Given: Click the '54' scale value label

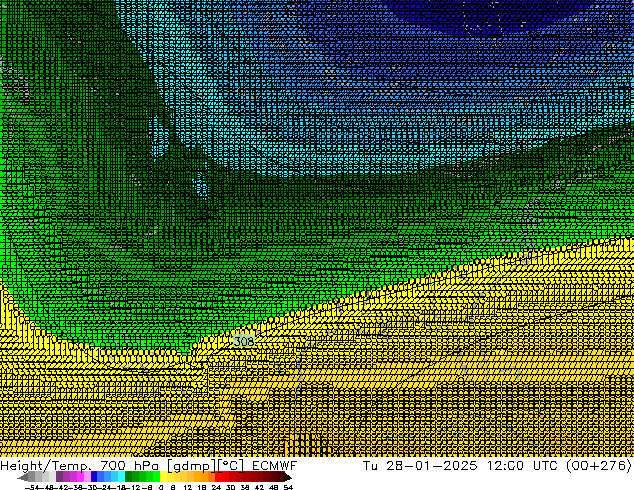Looking at the screenshot, I should point(288,487).
